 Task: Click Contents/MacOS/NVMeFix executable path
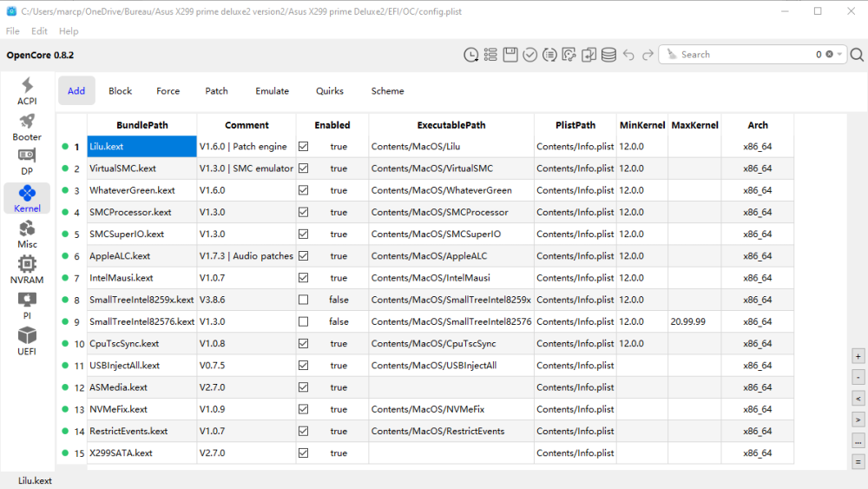point(451,409)
